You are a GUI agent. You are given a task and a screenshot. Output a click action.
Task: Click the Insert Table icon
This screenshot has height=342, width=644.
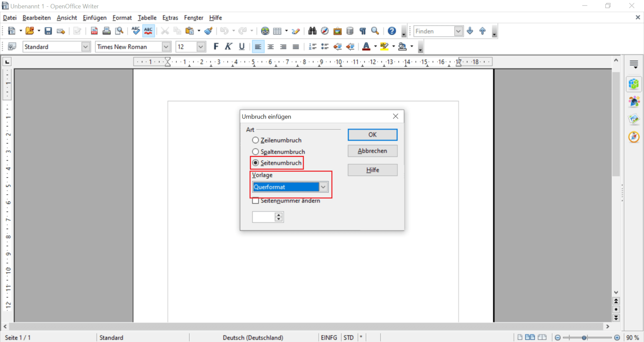(277, 31)
